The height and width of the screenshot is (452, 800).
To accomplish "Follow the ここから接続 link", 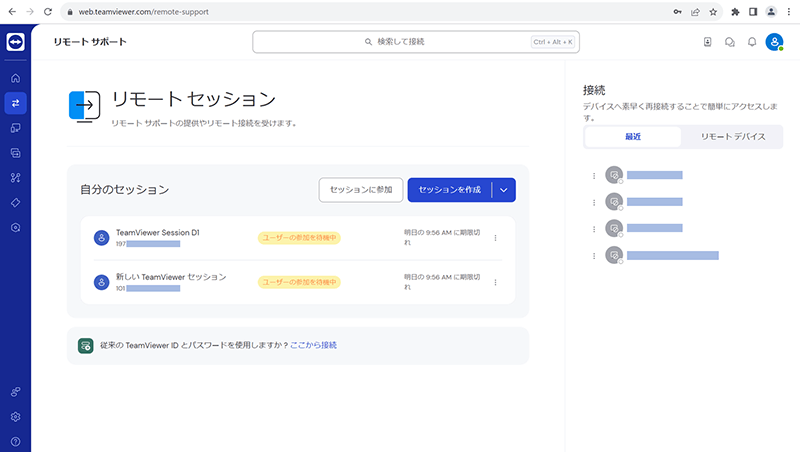I will click(x=313, y=345).
